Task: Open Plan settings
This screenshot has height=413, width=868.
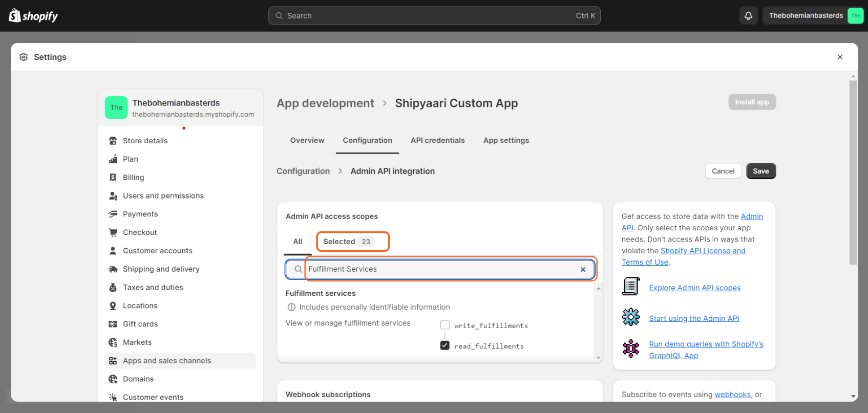Action: [x=180, y=159]
